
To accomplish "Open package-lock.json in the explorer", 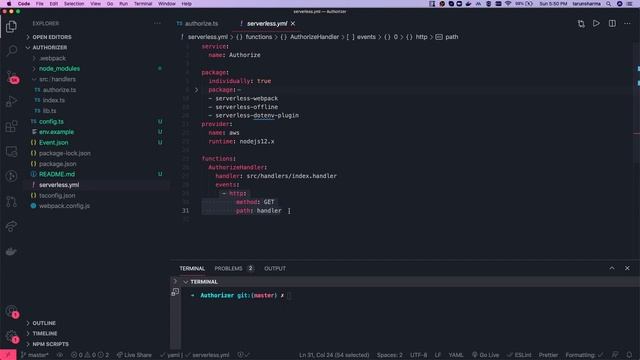I will click(x=64, y=153).
